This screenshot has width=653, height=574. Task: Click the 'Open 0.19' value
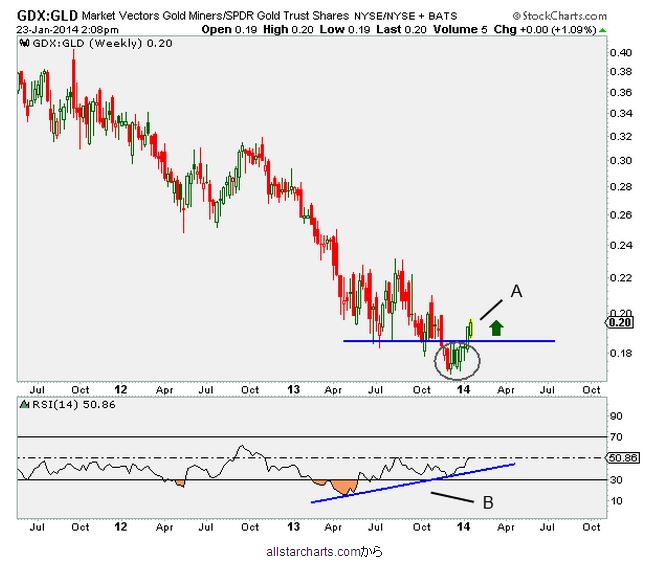(x=229, y=30)
